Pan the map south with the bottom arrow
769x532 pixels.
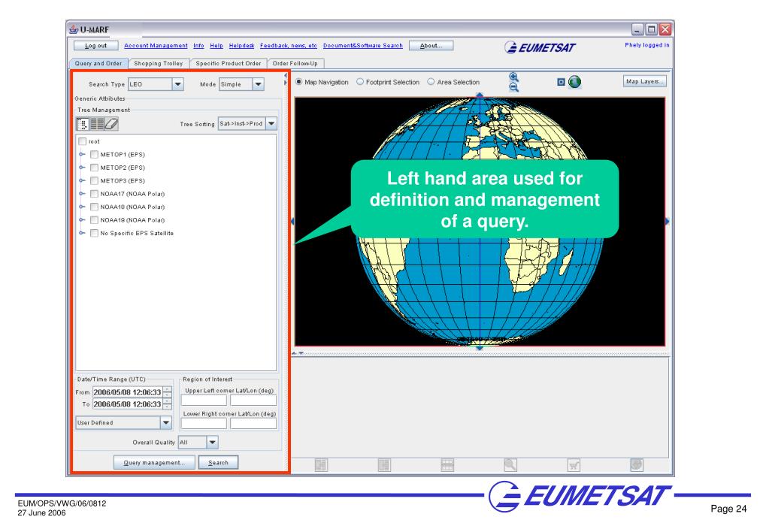(480, 348)
